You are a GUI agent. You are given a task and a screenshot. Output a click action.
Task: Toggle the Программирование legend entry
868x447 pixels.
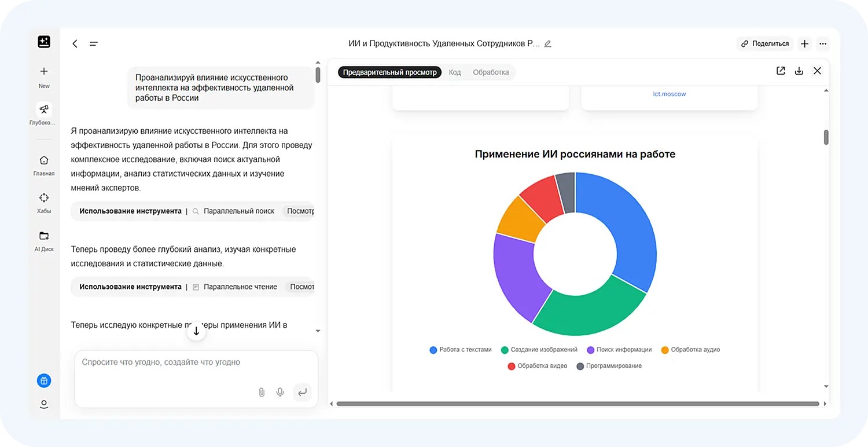point(609,366)
